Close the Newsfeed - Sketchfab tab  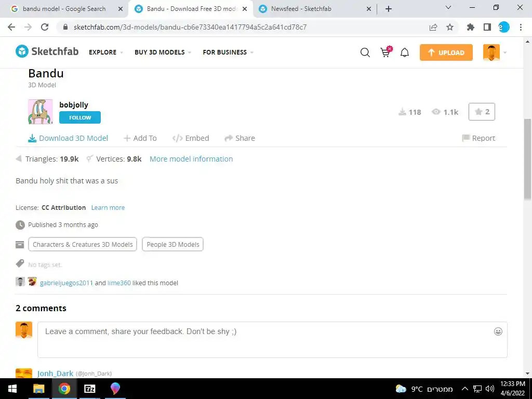[x=369, y=9]
